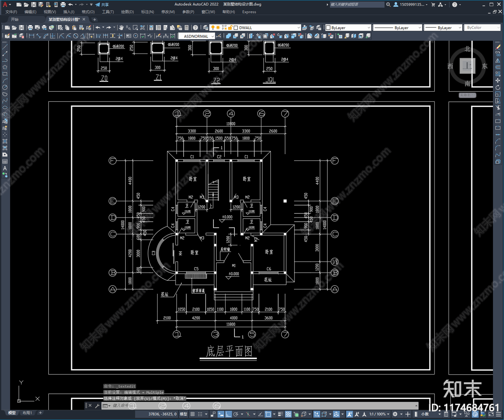The width and height of the screenshot is (504, 420).
Task: Click the Layer Previous icon
Action: click(x=312, y=28)
